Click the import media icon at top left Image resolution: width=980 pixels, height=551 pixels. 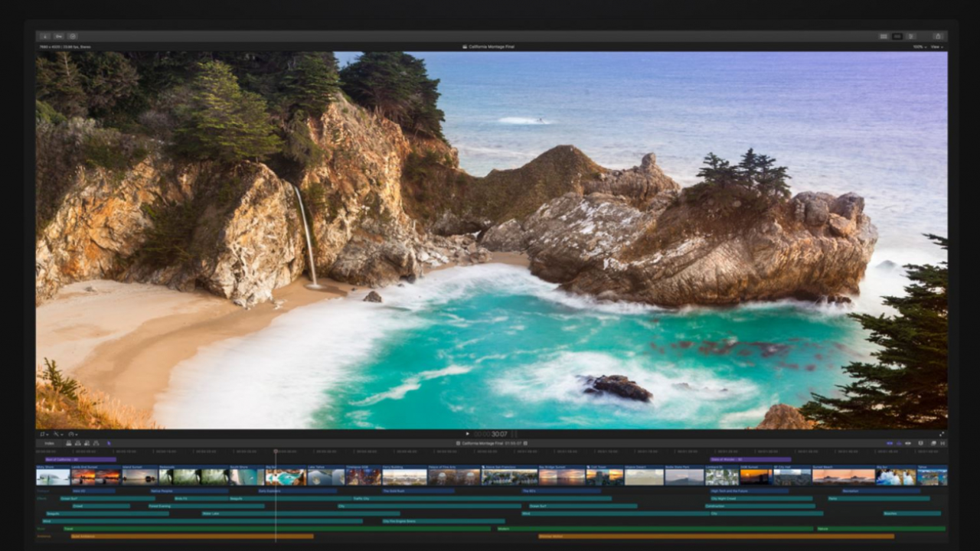click(44, 36)
